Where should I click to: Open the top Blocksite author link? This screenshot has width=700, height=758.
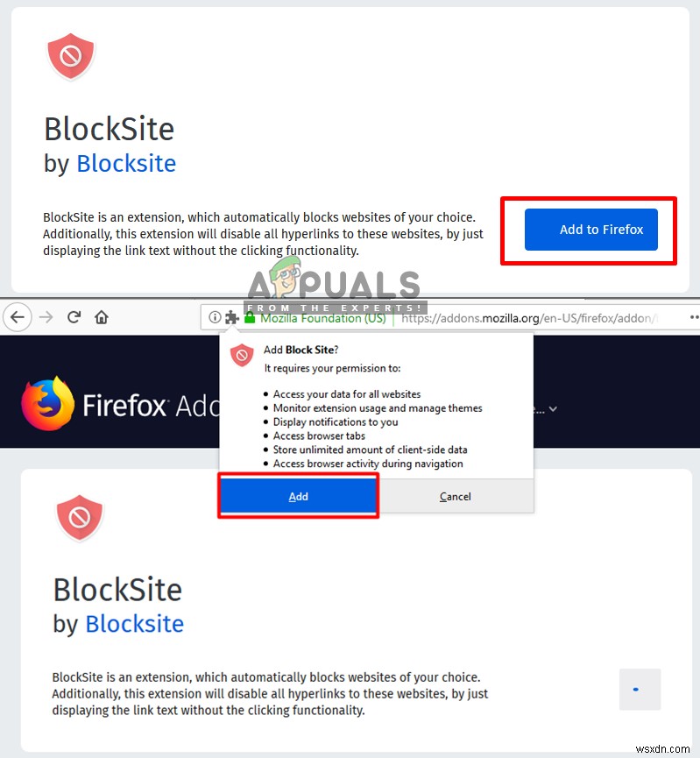(x=126, y=163)
